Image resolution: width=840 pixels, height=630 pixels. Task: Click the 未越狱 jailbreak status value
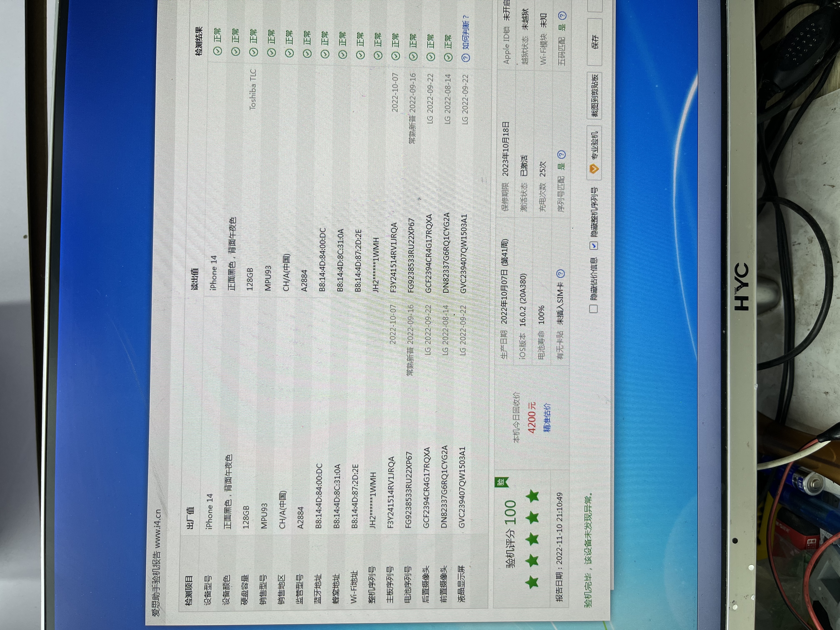[525, 19]
